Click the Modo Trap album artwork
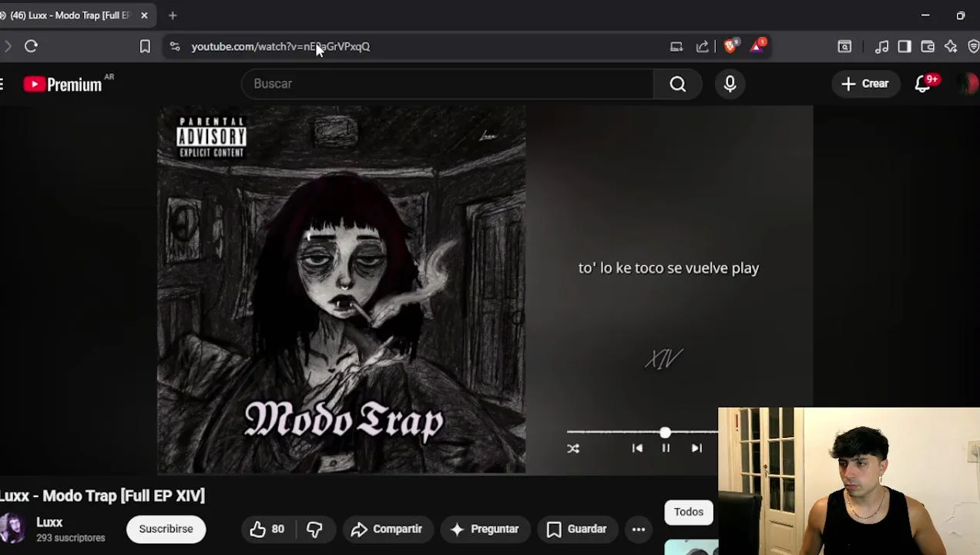The height and width of the screenshot is (555, 980). (342, 290)
